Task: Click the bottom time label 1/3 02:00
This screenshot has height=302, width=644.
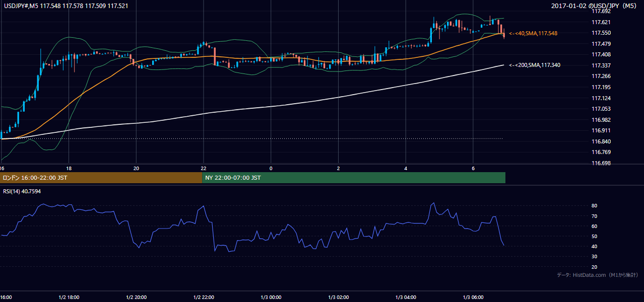Action: [x=339, y=297]
